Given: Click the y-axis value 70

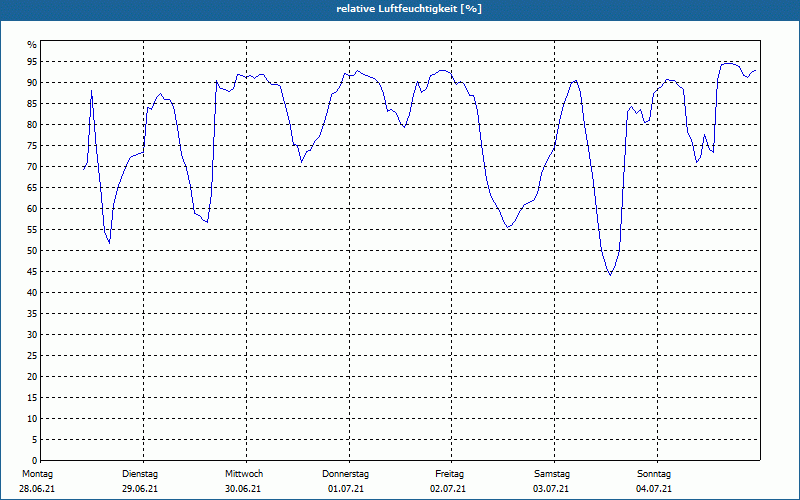Looking at the screenshot, I should pyautogui.click(x=32, y=167).
